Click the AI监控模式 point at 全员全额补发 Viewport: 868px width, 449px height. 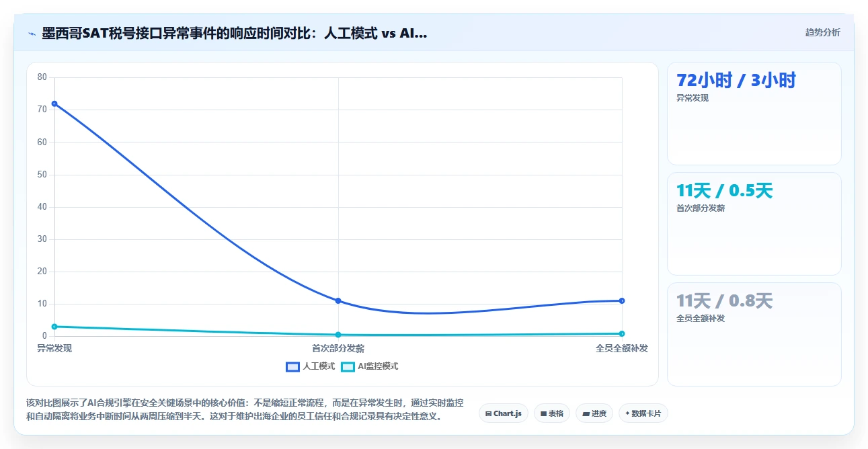coord(622,333)
